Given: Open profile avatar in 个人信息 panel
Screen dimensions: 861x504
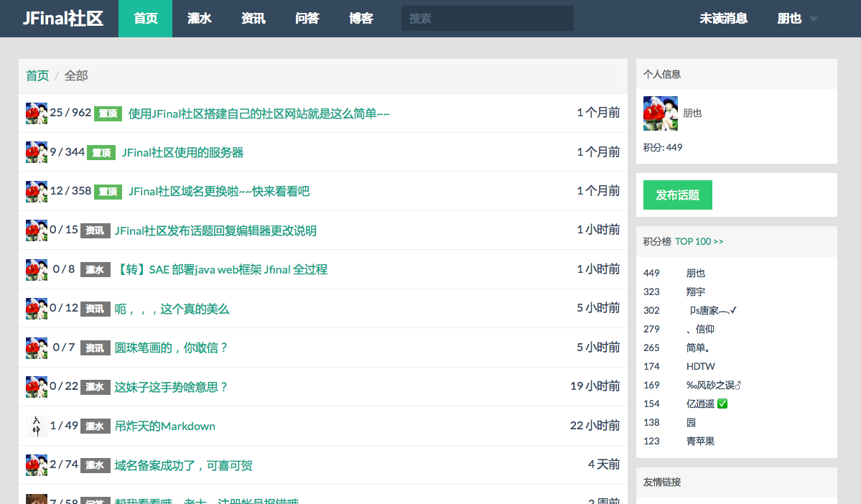Looking at the screenshot, I should (661, 113).
